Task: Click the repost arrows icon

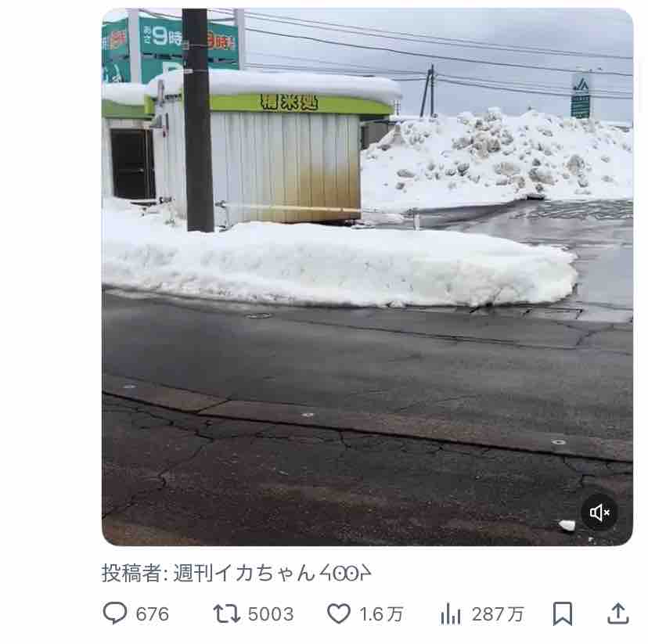Action: point(226,613)
